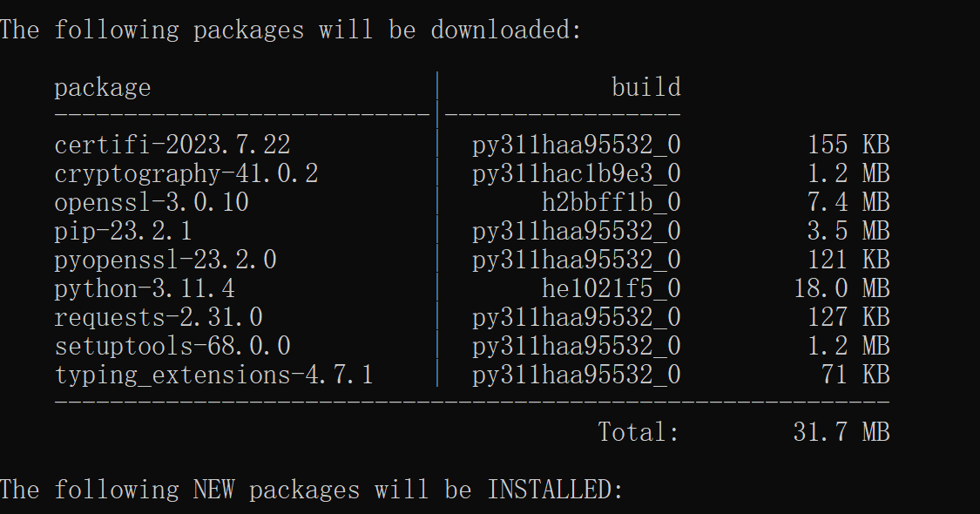
Task: Click the certifi-2023.7.22 package name
Action: click(172, 145)
